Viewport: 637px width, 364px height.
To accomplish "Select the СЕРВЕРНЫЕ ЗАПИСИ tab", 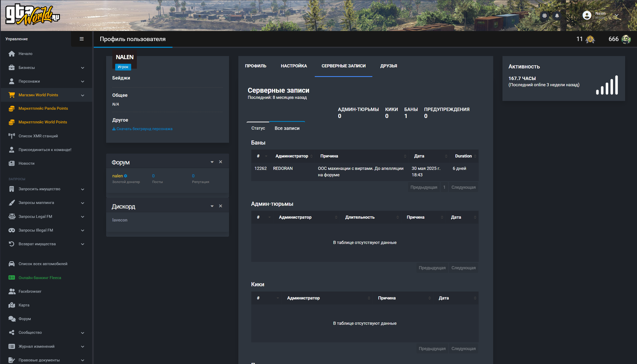I will tap(343, 66).
